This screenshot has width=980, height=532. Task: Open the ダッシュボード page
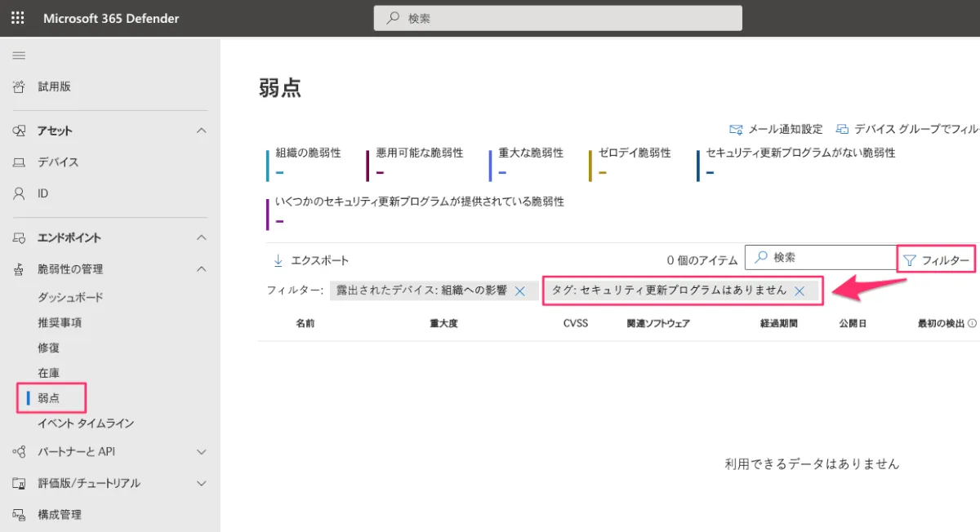(x=70, y=297)
